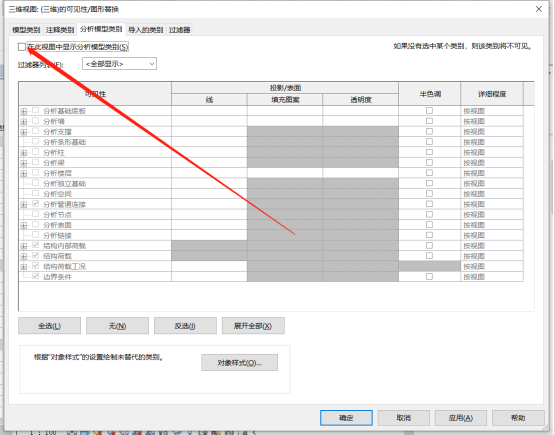554x435 pixels.
Task: Toggle 半色调 checkbox in 分析楼层 row
Action: tap(429, 173)
